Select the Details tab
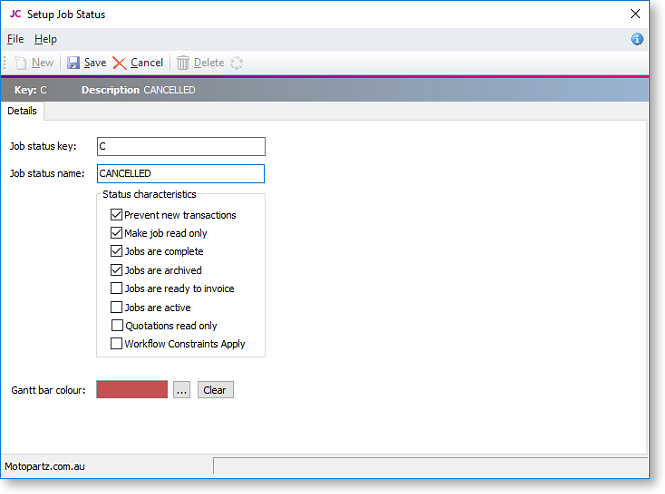The height and width of the screenshot is (494, 665). click(22, 111)
